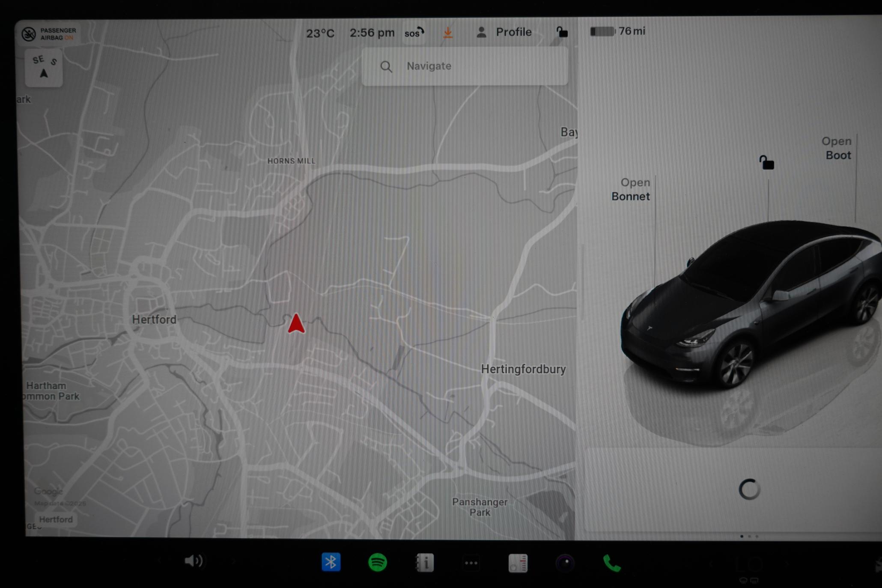882x588 pixels.
Task: Tap the padlock icon in the status bar
Action: point(562,32)
